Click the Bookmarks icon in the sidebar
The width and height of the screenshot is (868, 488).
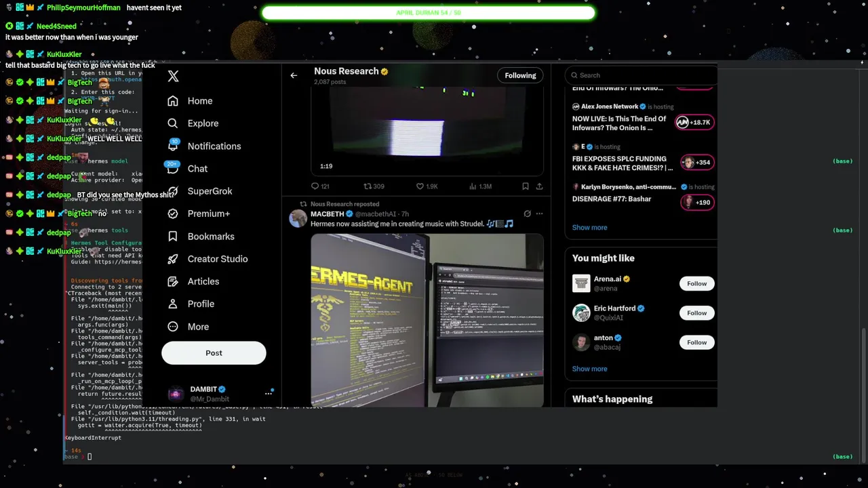[173, 236]
